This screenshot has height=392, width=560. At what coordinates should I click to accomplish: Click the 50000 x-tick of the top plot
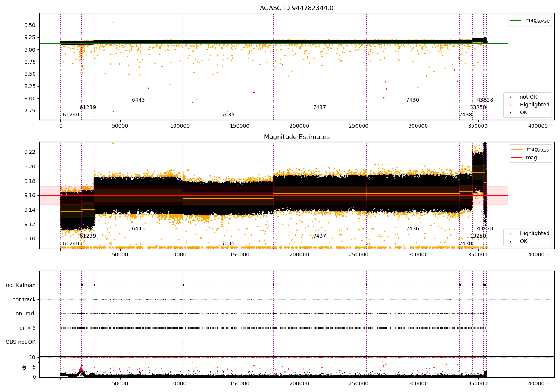(120, 126)
